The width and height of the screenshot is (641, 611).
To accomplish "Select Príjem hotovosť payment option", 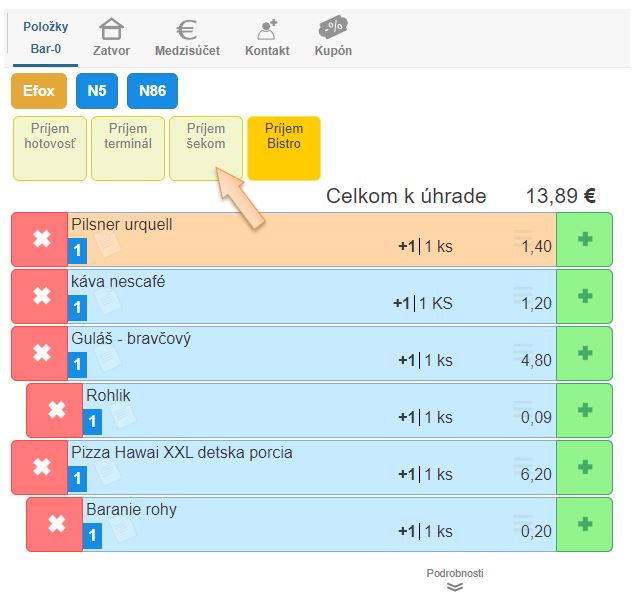I will [49, 148].
